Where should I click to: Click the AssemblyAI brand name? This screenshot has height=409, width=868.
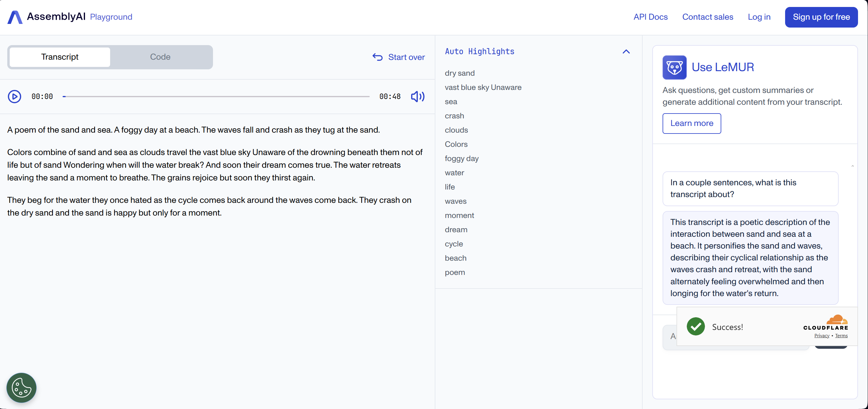[56, 17]
